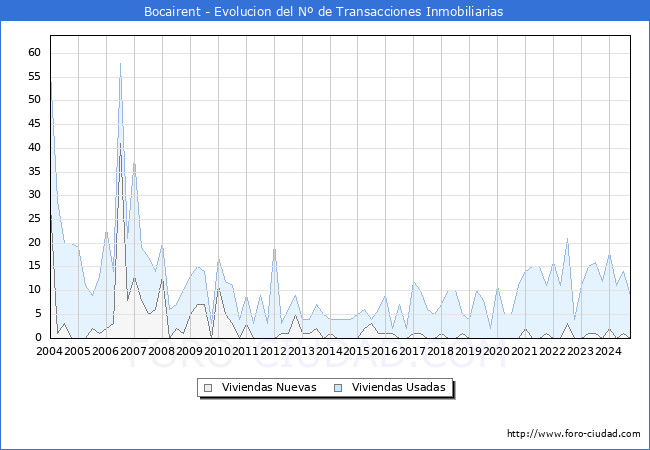The width and height of the screenshot is (650, 450).
Task: Click the x-axis label 2018
Action: pyautogui.click(x=441, y=351)
